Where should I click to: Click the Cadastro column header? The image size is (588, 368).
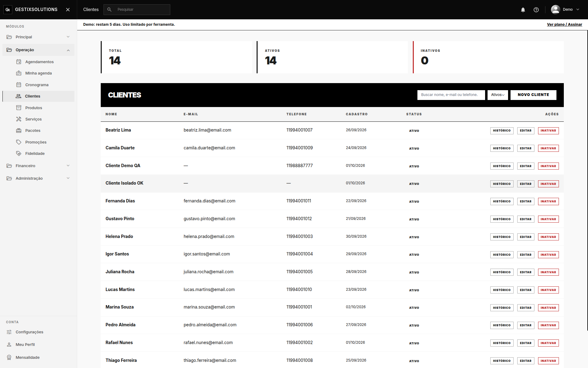click(356, 114)
